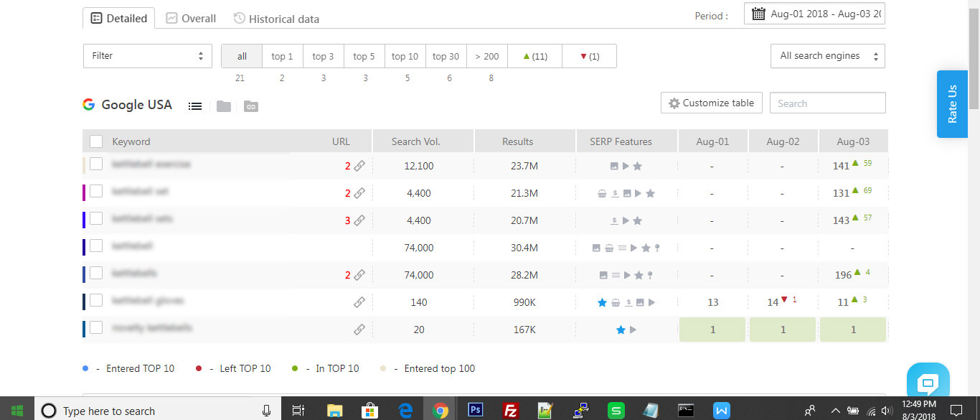
Task: Select the top 1 ranking filter
Action: [x=283, y=56]
